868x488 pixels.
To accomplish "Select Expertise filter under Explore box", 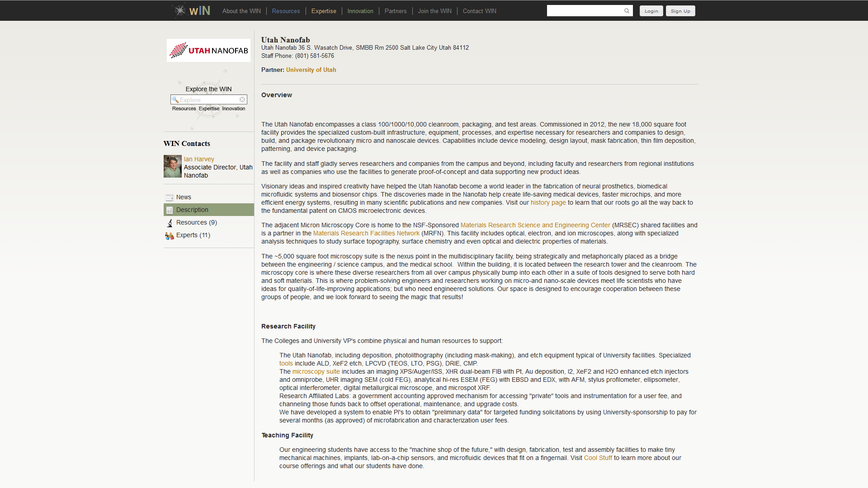I will coord(209,108).
